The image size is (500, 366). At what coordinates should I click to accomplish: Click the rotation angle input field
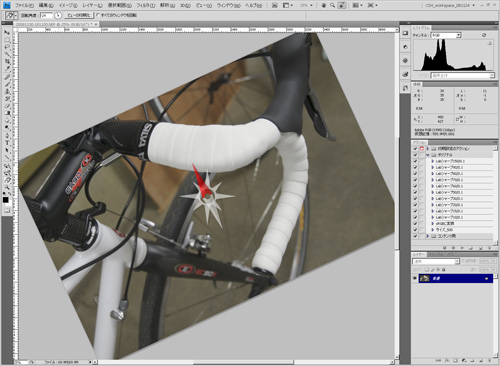[46, 15]
